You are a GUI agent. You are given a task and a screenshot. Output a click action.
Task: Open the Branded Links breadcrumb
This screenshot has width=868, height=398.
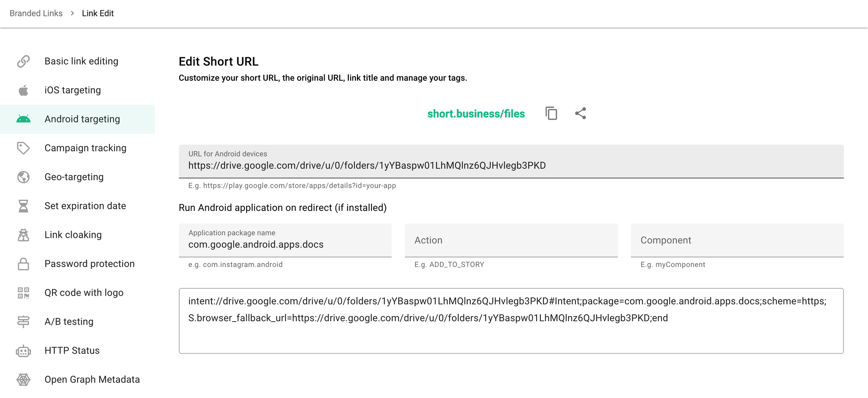click(36, 13)
